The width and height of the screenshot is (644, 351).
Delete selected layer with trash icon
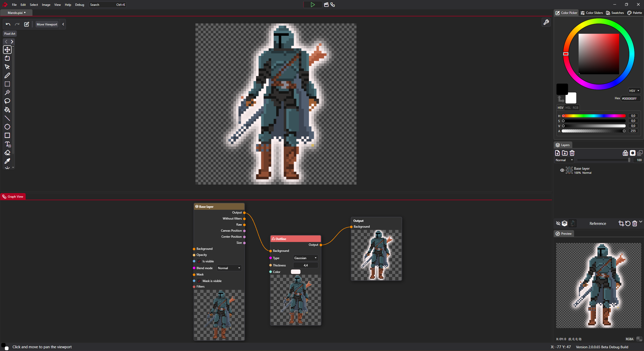coord(572,153)
